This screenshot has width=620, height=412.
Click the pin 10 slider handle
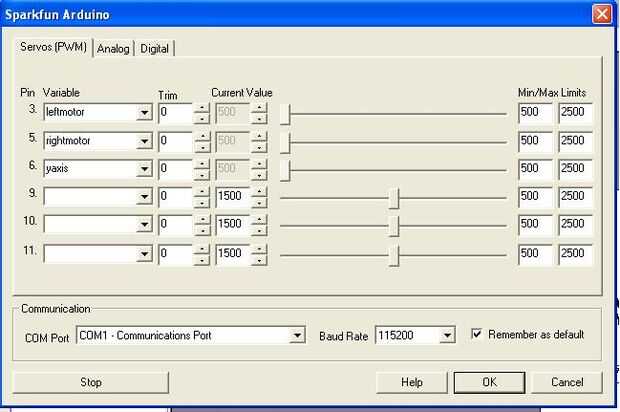pos(394,226)
